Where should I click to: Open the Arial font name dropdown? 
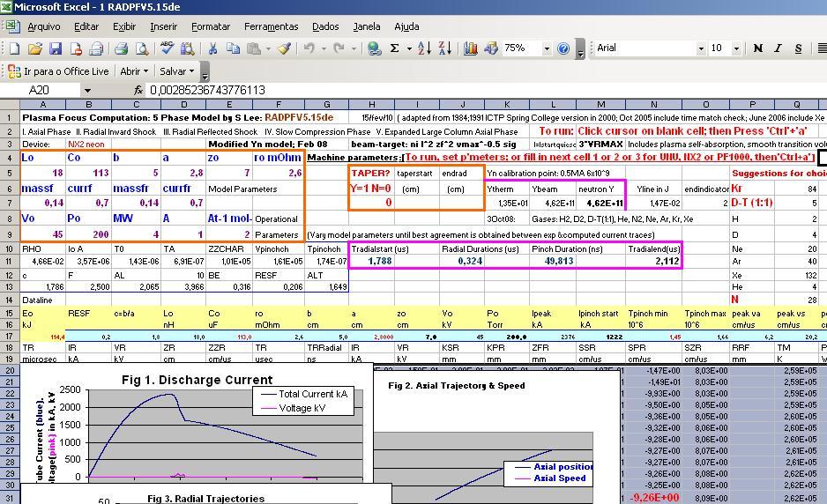click(x=701, y=48)
